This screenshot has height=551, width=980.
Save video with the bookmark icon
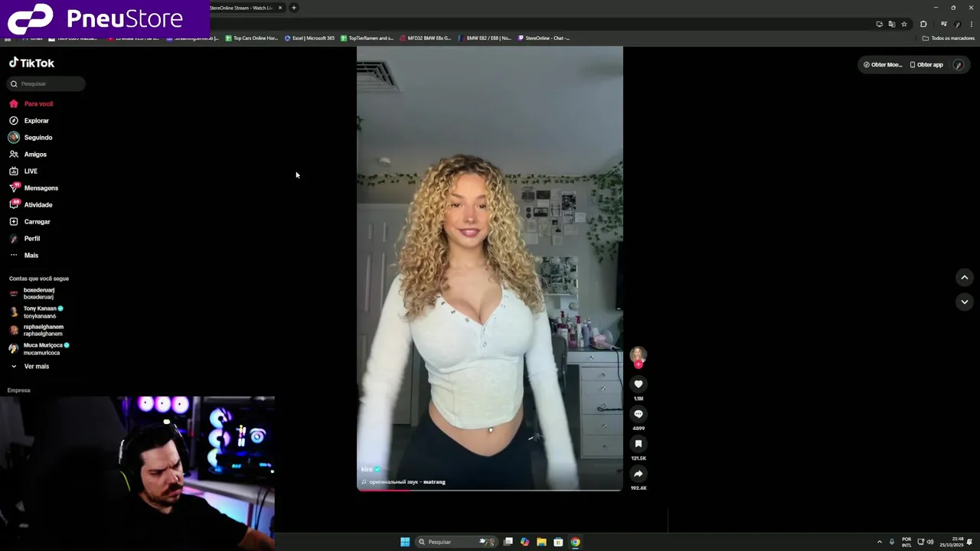638,444
